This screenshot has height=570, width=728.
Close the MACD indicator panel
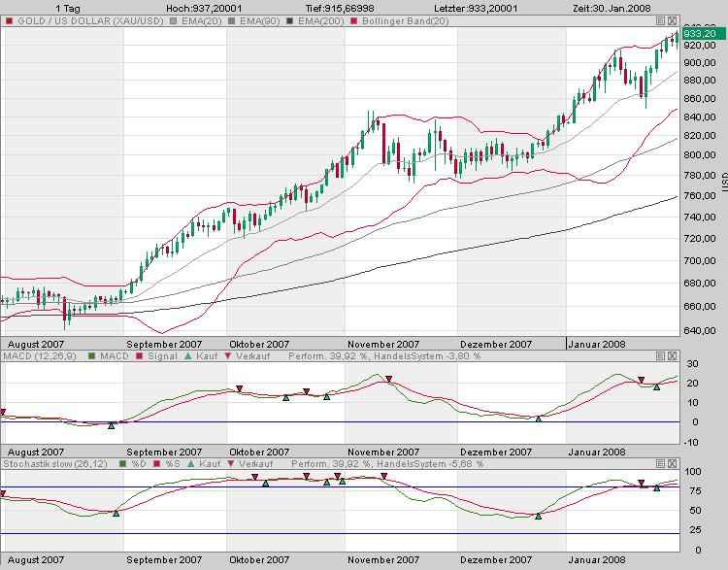pyautogui.click(x=674, y=356)
